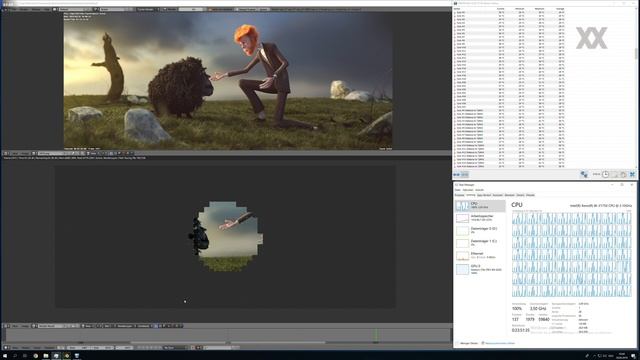Switch to Autostart tab
The height and width of the screenshot is (360, 640).
(498, 195)
